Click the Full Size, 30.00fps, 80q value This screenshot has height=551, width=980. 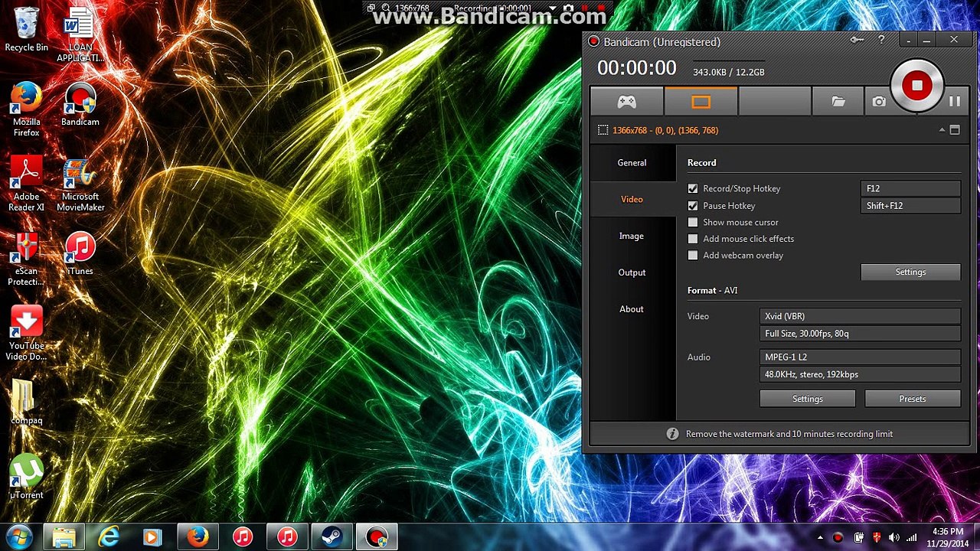coord(860,334)
